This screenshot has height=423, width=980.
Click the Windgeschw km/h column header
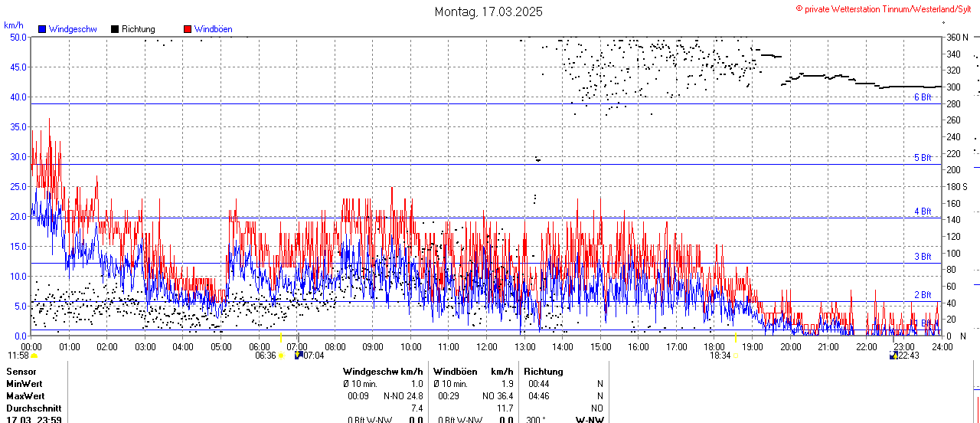[383, 372]
